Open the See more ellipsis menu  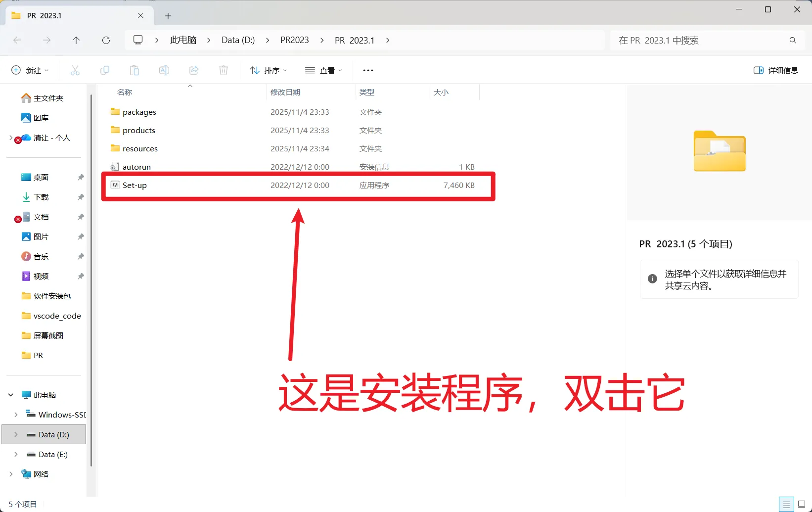(x=368, y=70)
